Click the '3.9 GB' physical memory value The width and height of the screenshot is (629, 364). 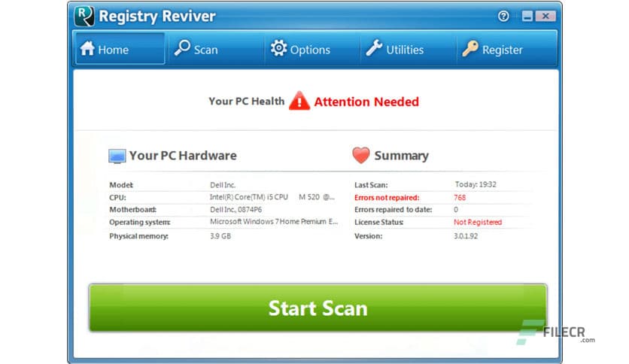pyautogui.click(x=220, y=235)
